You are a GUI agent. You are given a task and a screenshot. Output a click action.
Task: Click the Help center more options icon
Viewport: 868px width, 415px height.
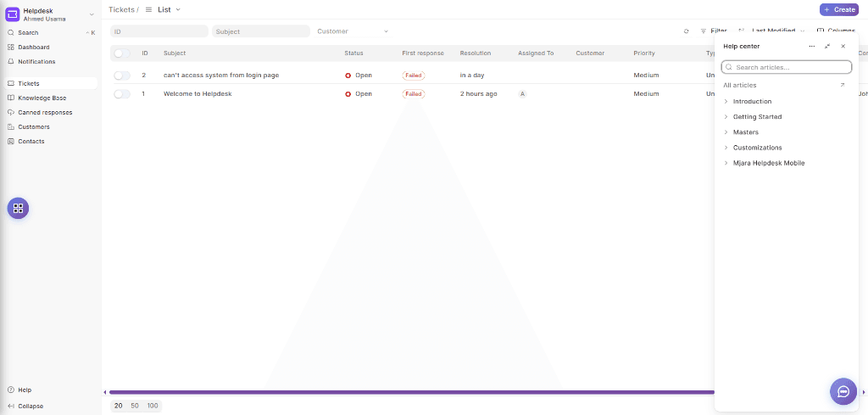tap(811, 47)
